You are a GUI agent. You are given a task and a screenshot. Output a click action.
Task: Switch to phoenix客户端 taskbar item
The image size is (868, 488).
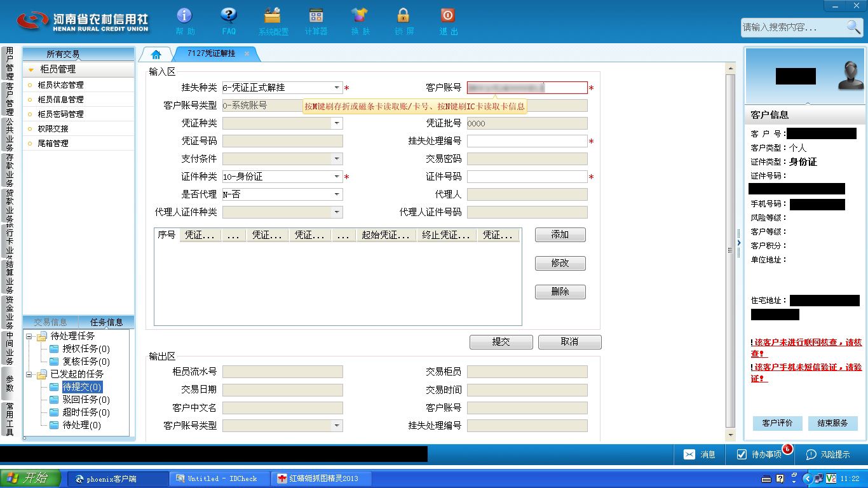click(x=118, y=478)
